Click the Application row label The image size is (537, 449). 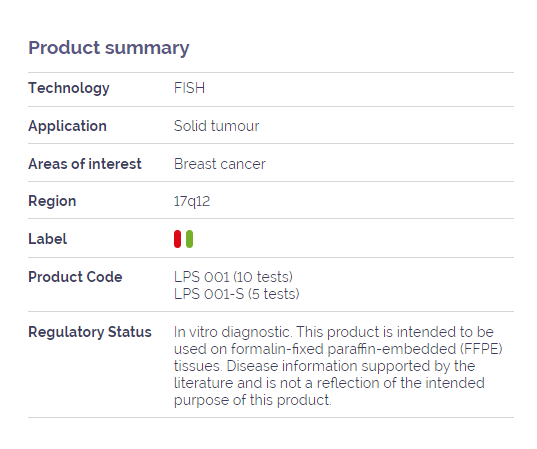pos(67,126)
